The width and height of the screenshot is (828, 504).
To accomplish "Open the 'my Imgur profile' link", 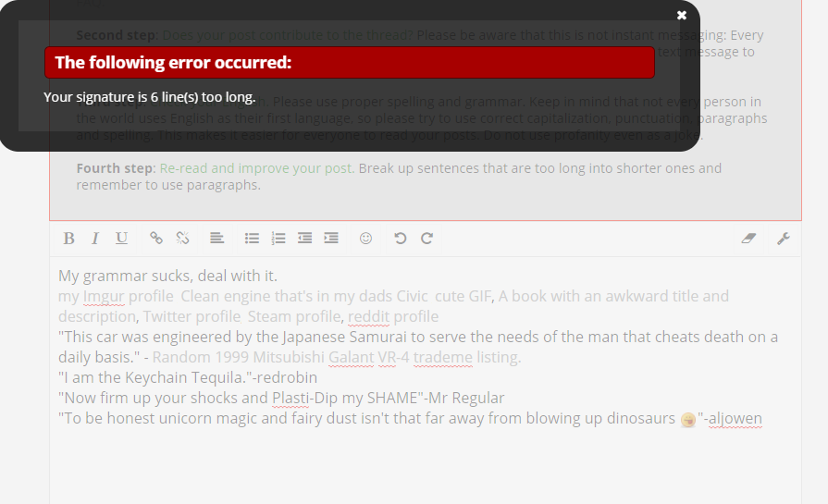I will coord(116,296).
